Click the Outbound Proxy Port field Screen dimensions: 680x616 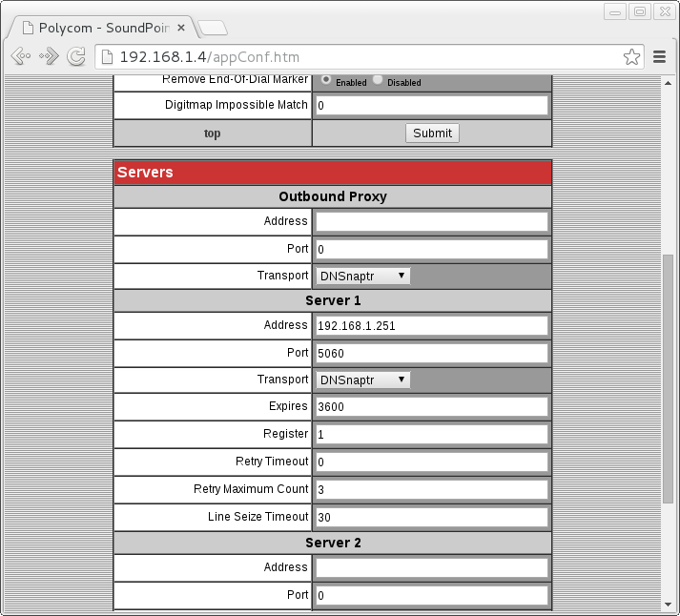point(432,249)
